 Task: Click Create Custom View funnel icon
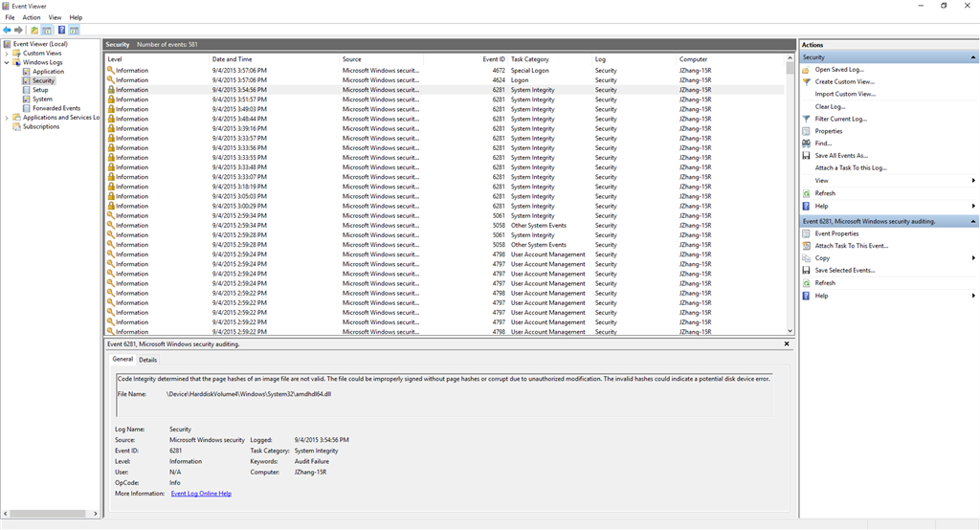pyautogui.click(x=806, y=82)
